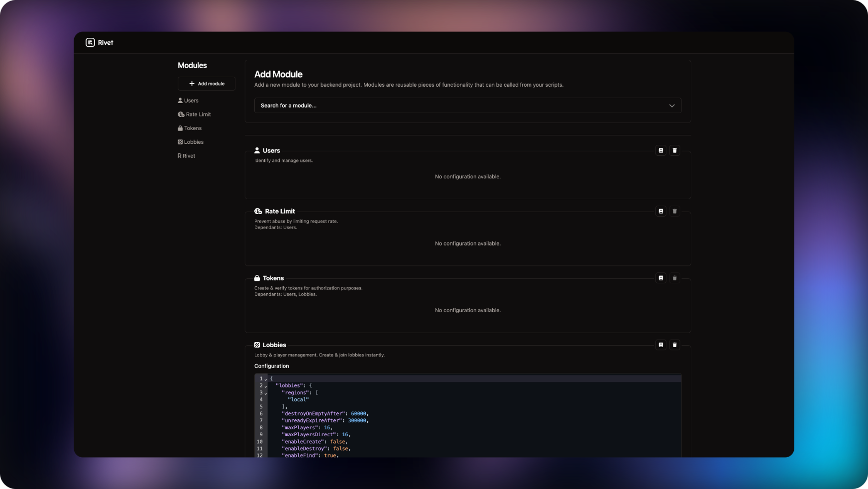Delete the Users module via trash icon
This screenshot has height=489, width=868.
pyautogui.click(x=674, y=150)
